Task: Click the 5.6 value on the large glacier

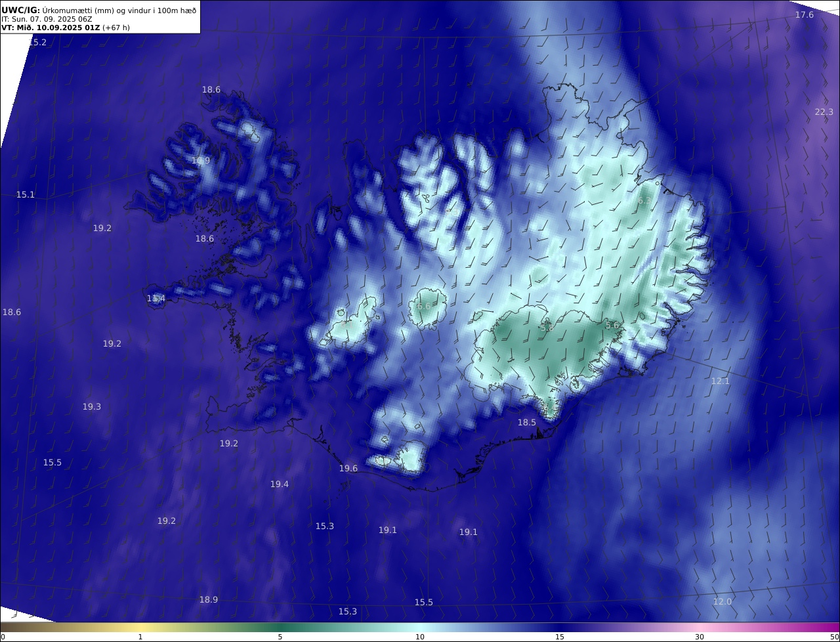Action: (612, 325)
